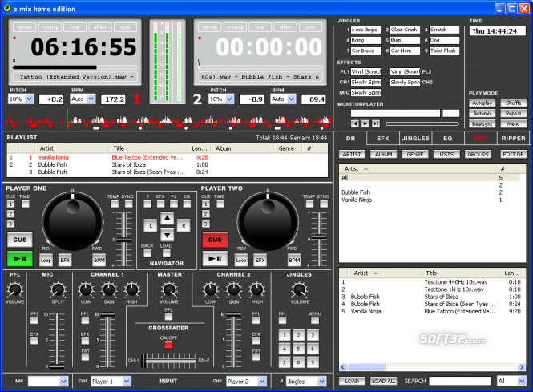Screen dimensions: 533x392
Task: Toggle Navigator LOAD checkbox
Action: (166, 253)
